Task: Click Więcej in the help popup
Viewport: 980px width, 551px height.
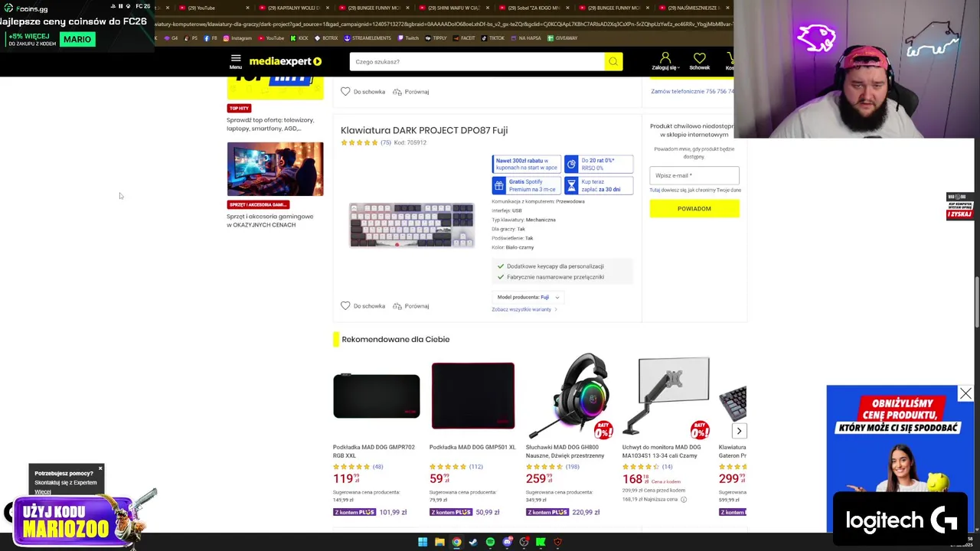Action: click(42, 491)
